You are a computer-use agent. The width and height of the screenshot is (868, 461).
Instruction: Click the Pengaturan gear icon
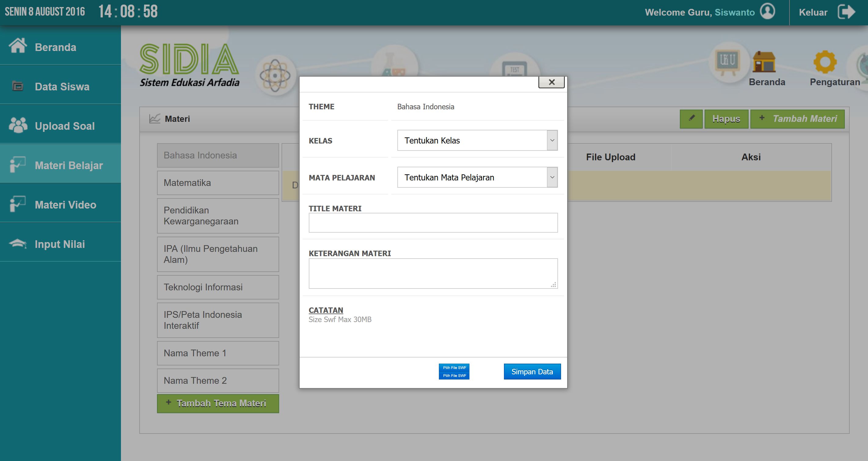[825, 62]
